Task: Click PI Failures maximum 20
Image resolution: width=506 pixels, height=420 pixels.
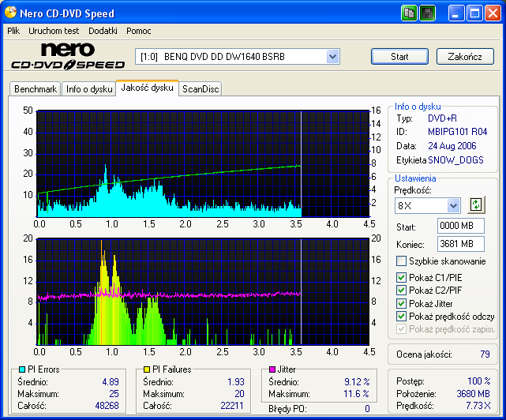Action: [239, 394]
